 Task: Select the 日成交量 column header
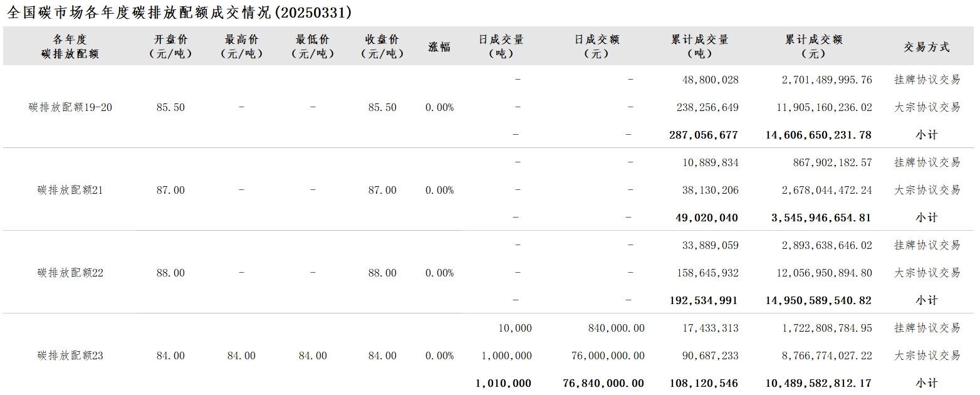pos(501,46)
